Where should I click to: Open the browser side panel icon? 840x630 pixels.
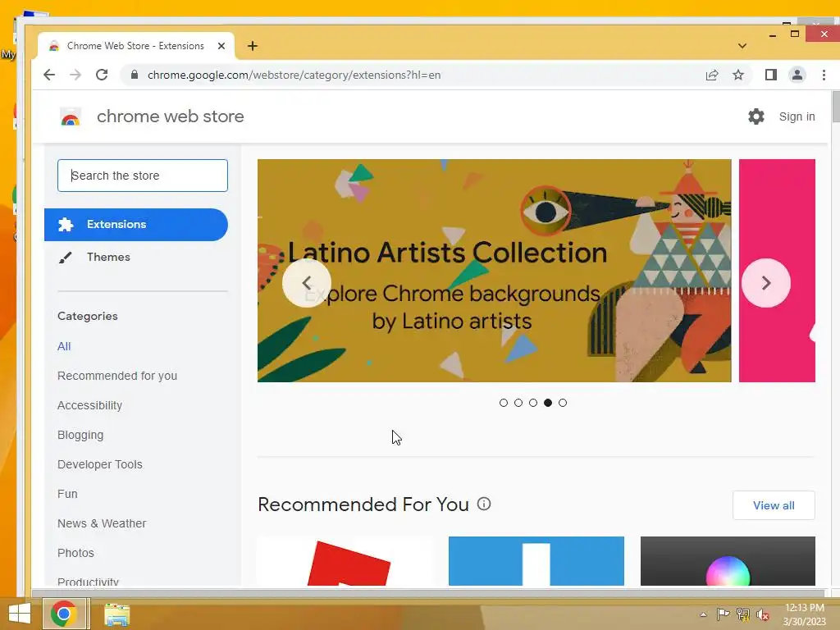(771, 75)
